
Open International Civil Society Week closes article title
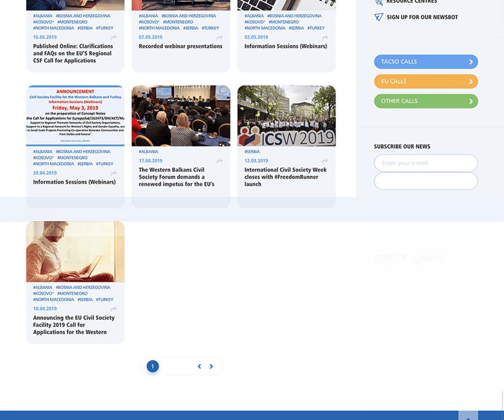(285, 177)
